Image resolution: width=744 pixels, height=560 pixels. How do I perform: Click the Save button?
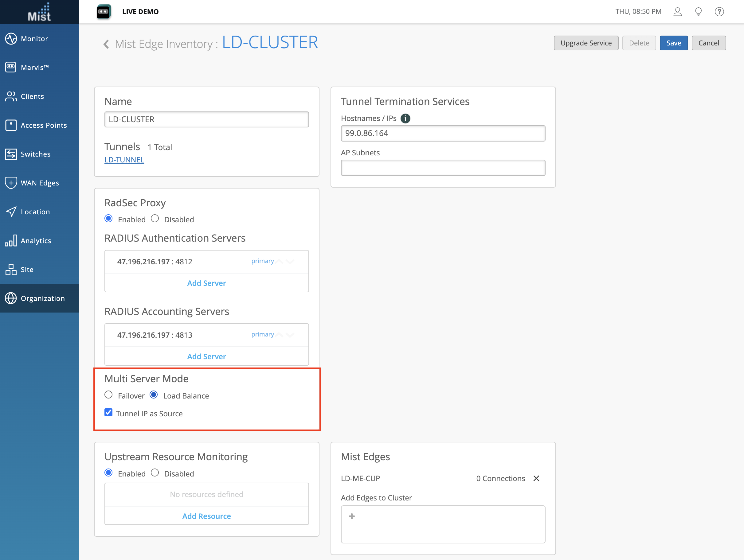pyautogui.click(x=673, y=43)
